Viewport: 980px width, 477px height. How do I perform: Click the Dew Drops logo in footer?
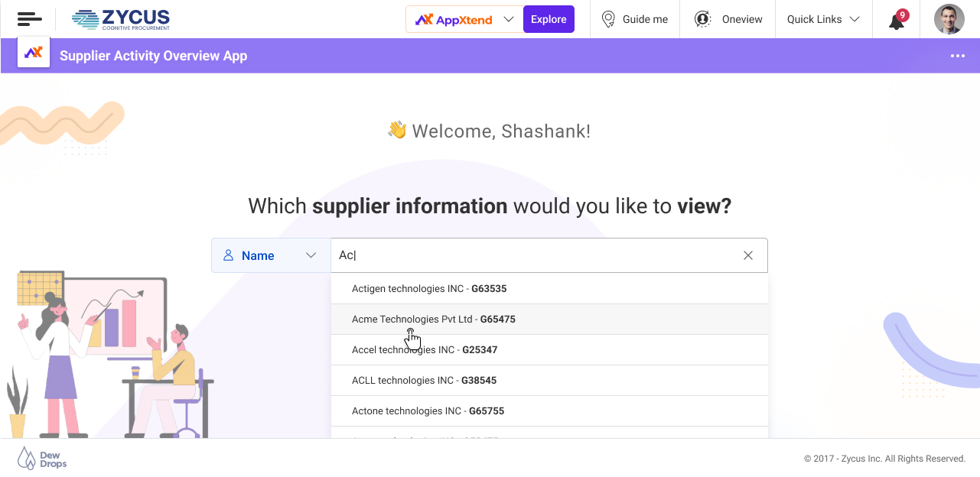42,458
